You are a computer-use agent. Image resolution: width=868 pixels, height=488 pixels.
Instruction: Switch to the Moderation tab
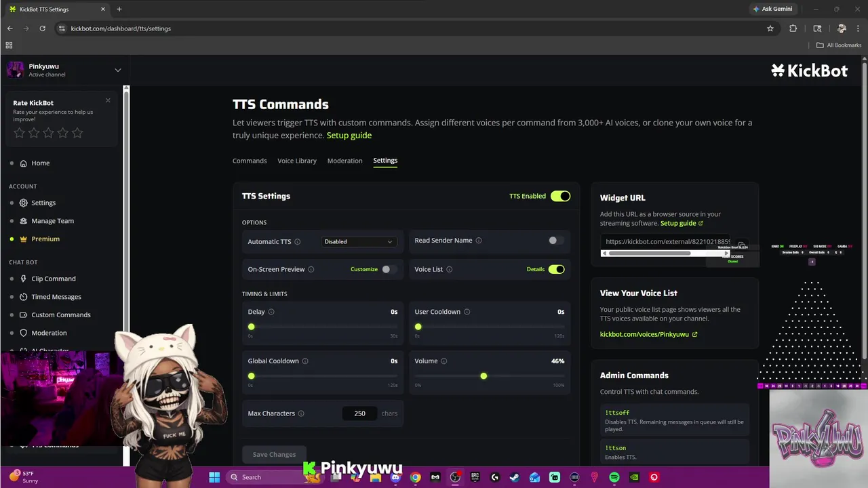[x=344, y=161]
